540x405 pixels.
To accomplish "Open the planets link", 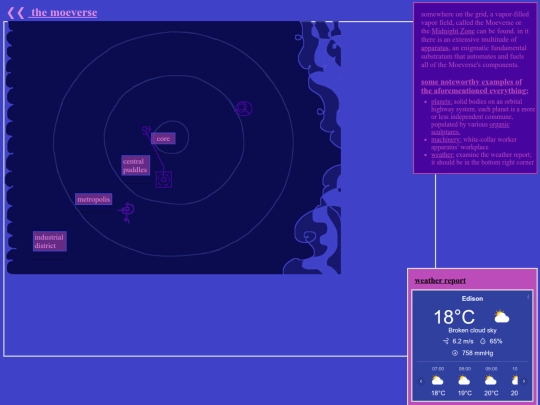I will click(441, 102).
